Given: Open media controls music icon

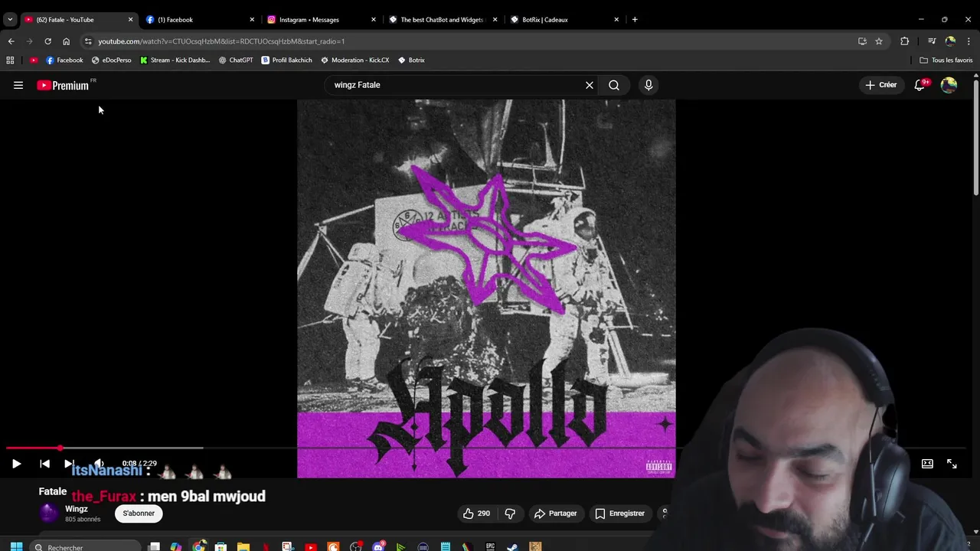Looking at the screenshot, I should [932, 41].
